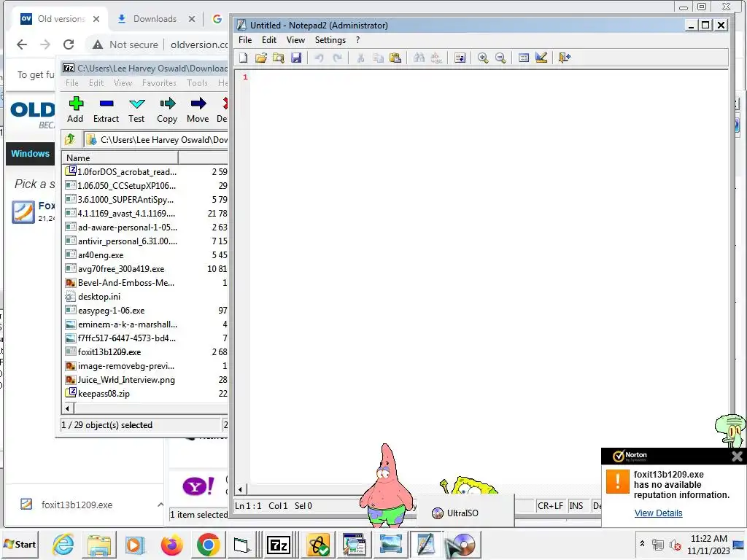Viewport: 747px width, 560px height.
Task: Click the Open file folder icon in Notepad2
Action: click(260, 58)
